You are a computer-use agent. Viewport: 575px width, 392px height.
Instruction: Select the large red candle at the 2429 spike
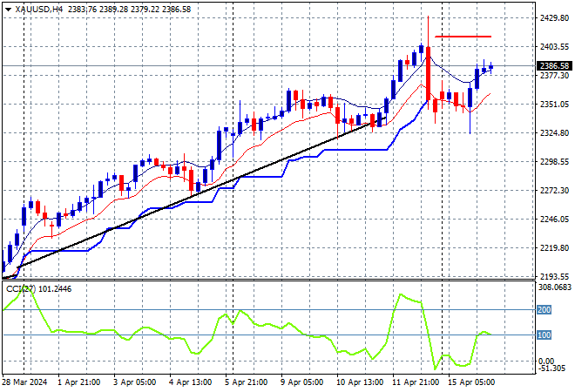tap(428, 73)
